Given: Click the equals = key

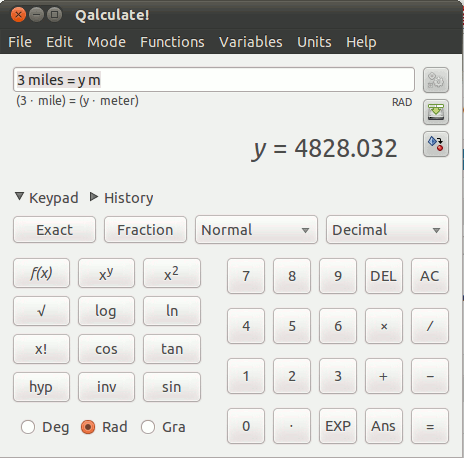Looking at the screenshot, I should pos(430,426).
